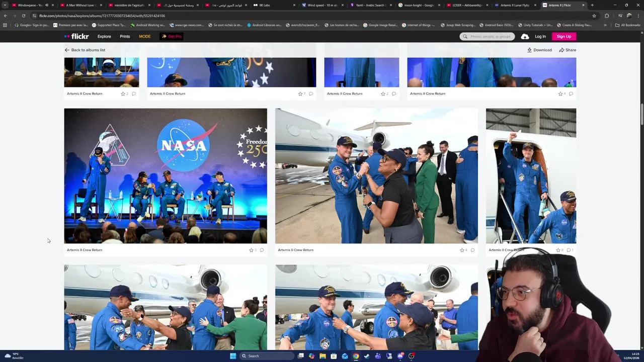Switch to the Wind speed tab
Image resolution: width=644 pixels, height=362 pixels.
pyautogui.click(x=322, y=5)
